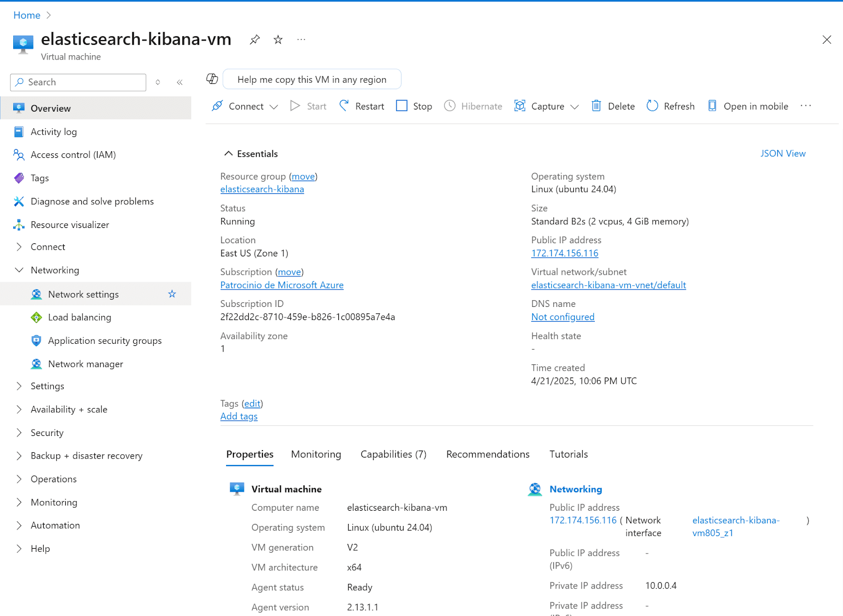Viewport: 843px width, 616px height.
Task: Refresh the VM overview using the Refresh icon
Action: click(x=652, y=106)
